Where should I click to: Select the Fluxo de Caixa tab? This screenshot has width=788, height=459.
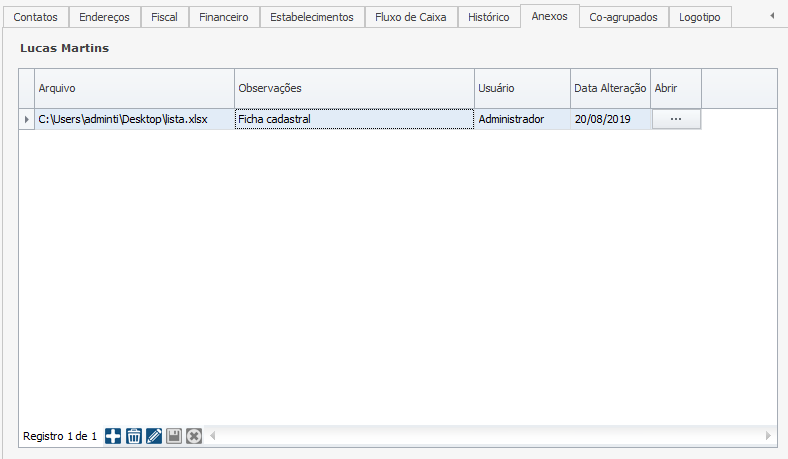pos(411,17)
